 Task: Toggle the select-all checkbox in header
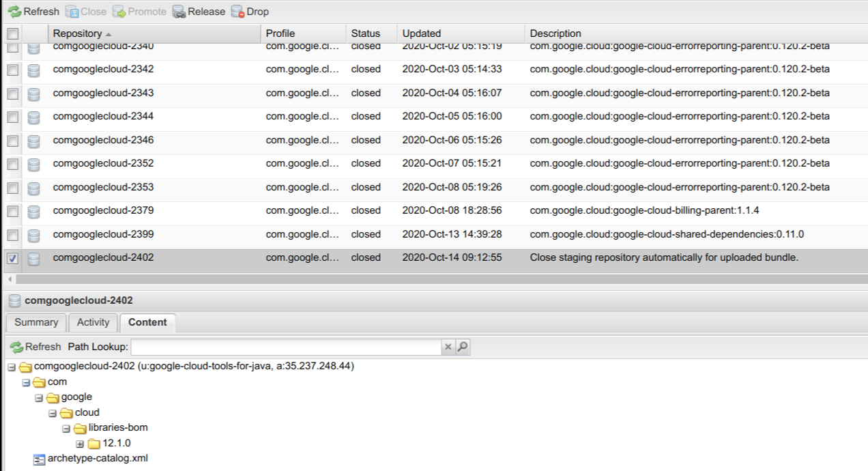pyautogui.click(x=12, y=33)
